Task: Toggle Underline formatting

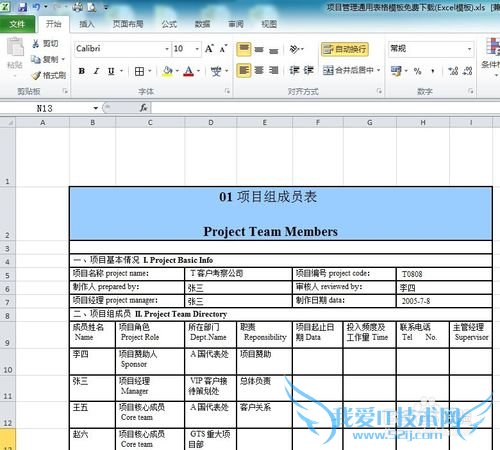Action: [111, 71]
